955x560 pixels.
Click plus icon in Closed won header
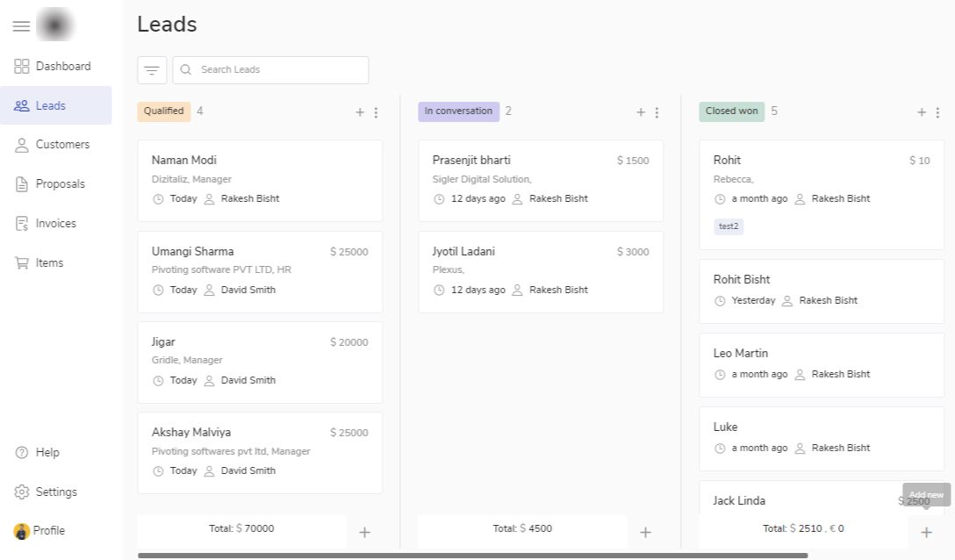[x=921, y=112]
